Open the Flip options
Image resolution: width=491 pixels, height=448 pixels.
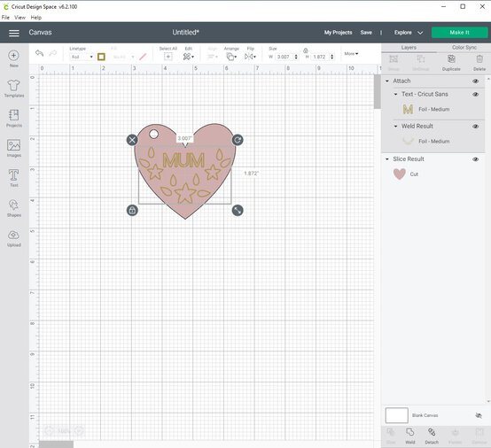pyautogui.click(x=250, y=57)
